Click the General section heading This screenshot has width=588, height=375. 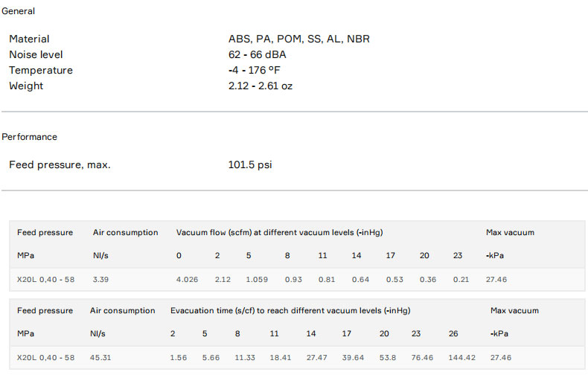click(19, 11)
